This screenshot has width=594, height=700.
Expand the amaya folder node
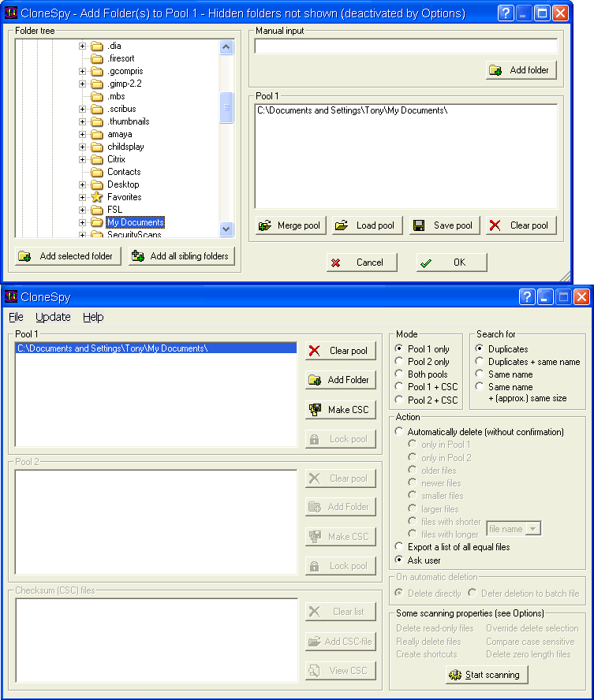[x=82, y=134]
